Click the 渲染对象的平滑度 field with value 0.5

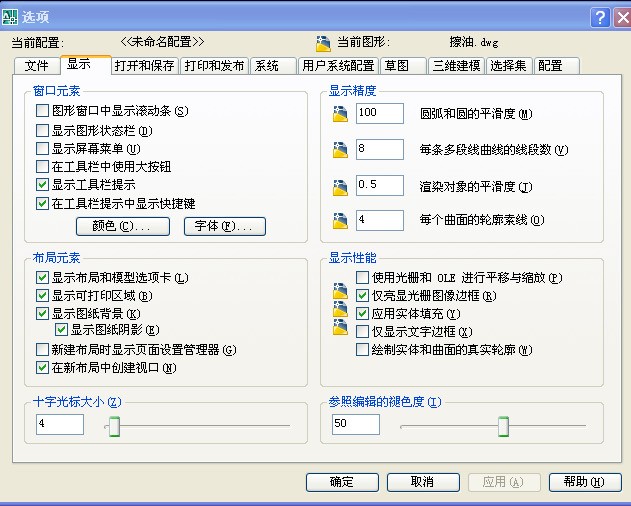(379, 185)
